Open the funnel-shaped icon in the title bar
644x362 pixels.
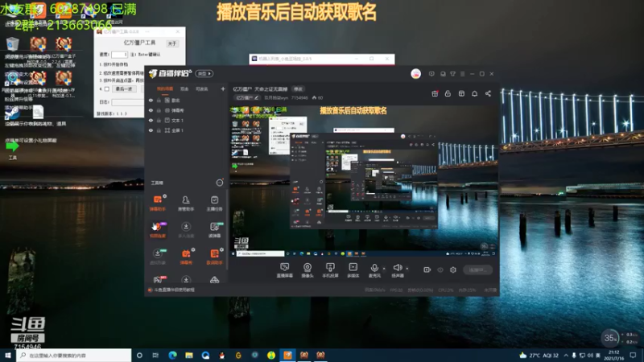(452, 74)
